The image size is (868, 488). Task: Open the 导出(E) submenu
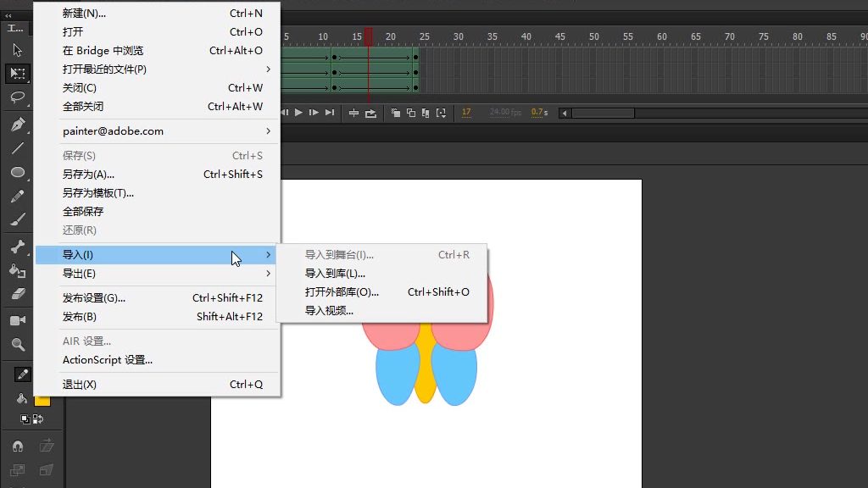(161, 274)
